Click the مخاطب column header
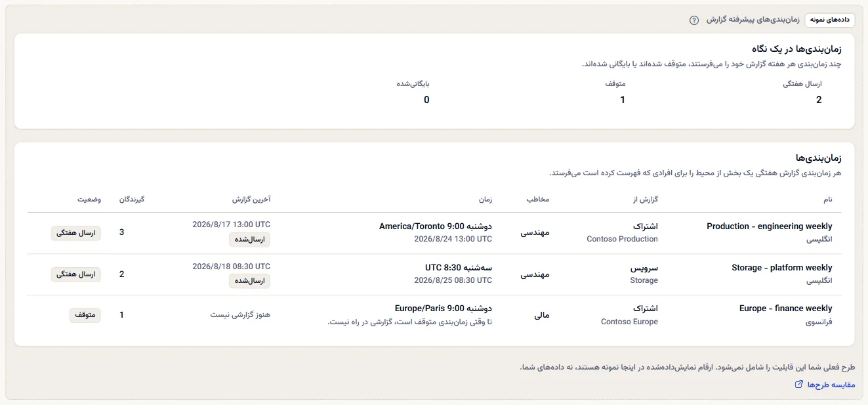This screenshot has height=405, width=868. (539, 199)
